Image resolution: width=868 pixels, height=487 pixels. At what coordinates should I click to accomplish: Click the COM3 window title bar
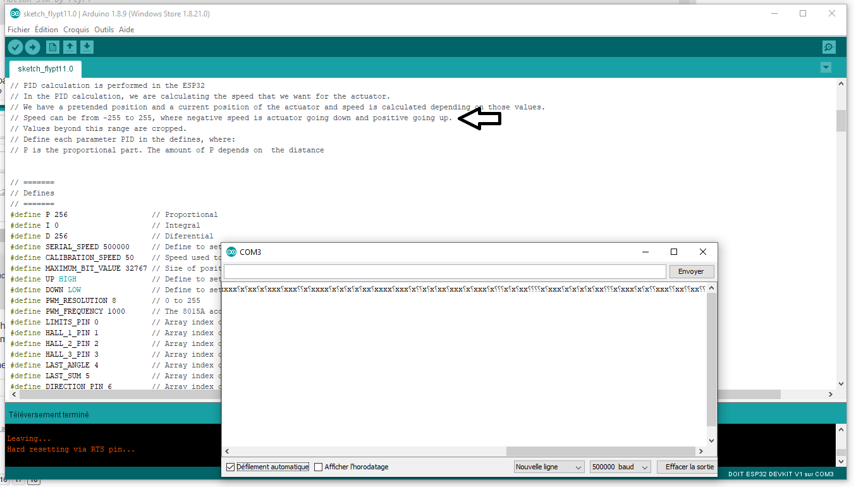coord(469,252)
